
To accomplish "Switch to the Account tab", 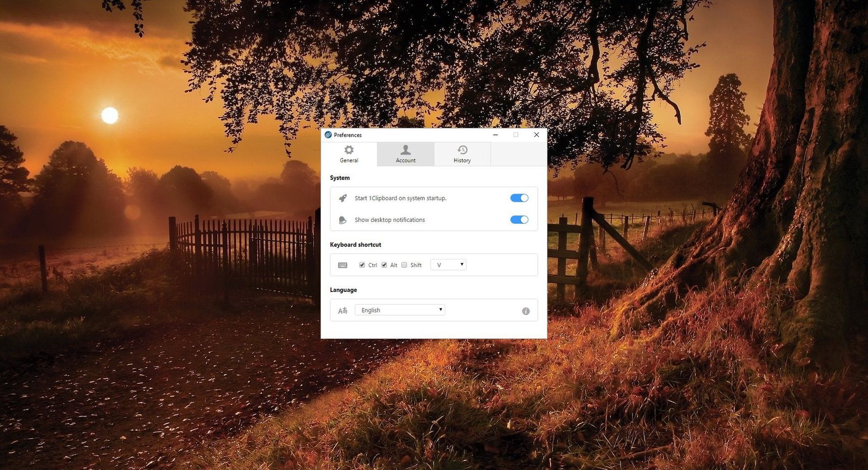I will [x=405, y=154].
